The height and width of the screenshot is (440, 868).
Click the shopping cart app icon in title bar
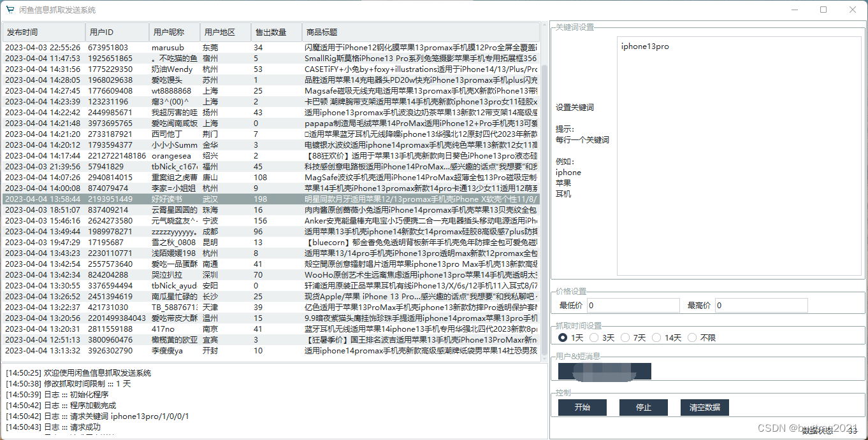[x=10, y=10]
